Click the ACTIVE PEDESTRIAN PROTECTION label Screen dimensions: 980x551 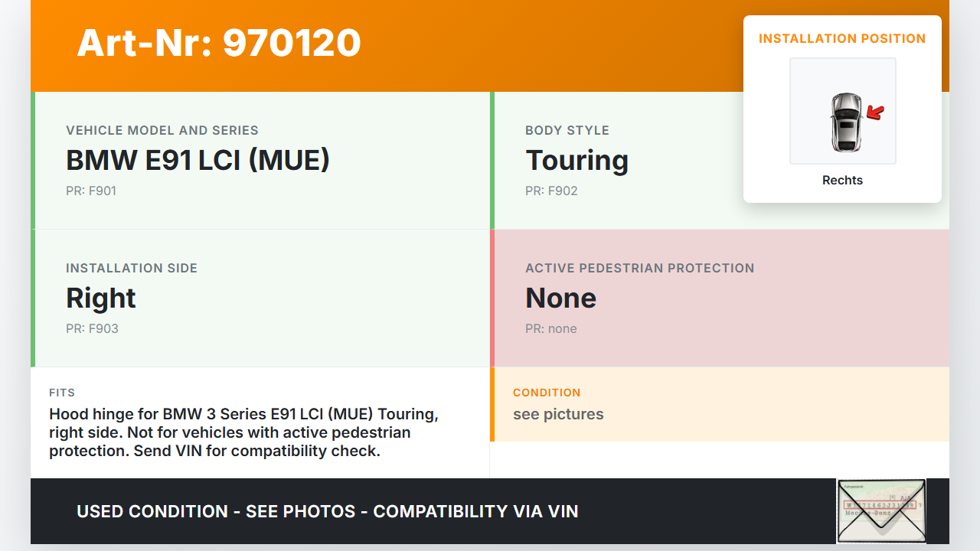(639, 268)
